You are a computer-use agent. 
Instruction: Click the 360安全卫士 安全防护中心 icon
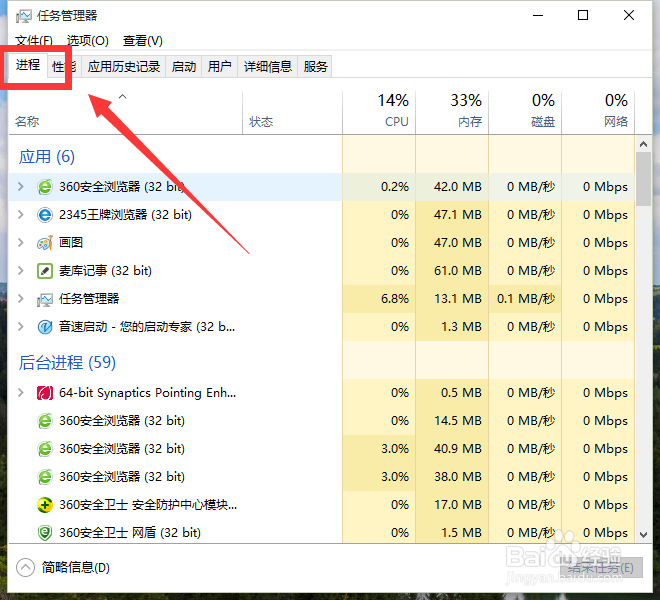[45, 505]
